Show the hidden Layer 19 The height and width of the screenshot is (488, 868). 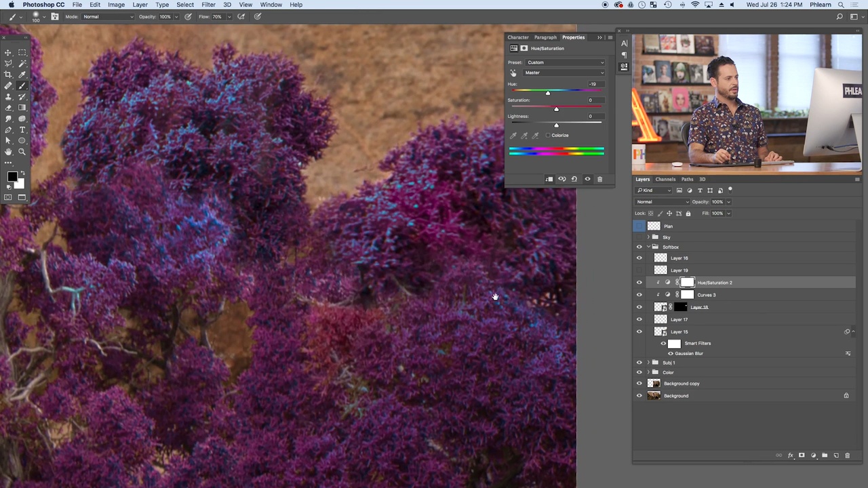tap(639, 270)
